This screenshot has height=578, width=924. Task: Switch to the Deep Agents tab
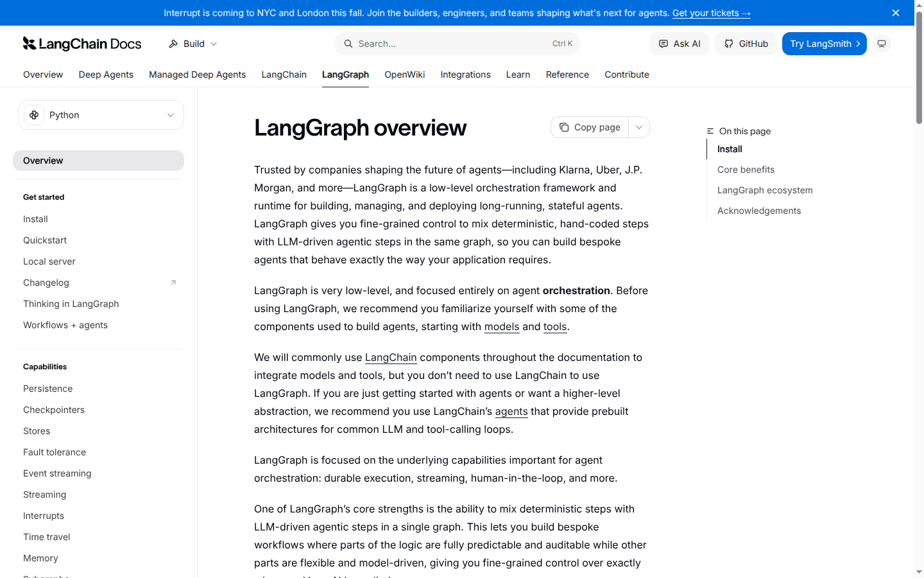[106, 74]
